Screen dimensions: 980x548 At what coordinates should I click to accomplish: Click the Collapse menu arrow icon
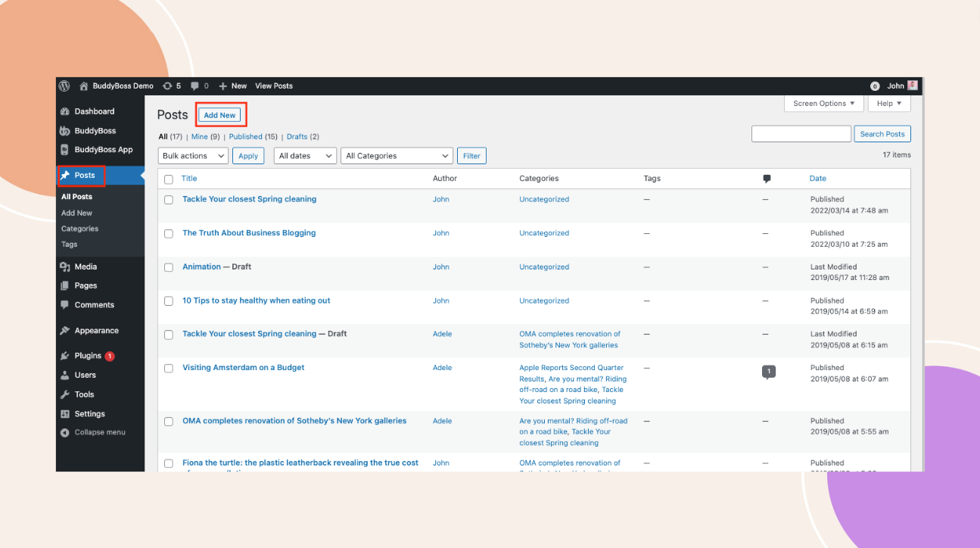(x=65, y=433)
